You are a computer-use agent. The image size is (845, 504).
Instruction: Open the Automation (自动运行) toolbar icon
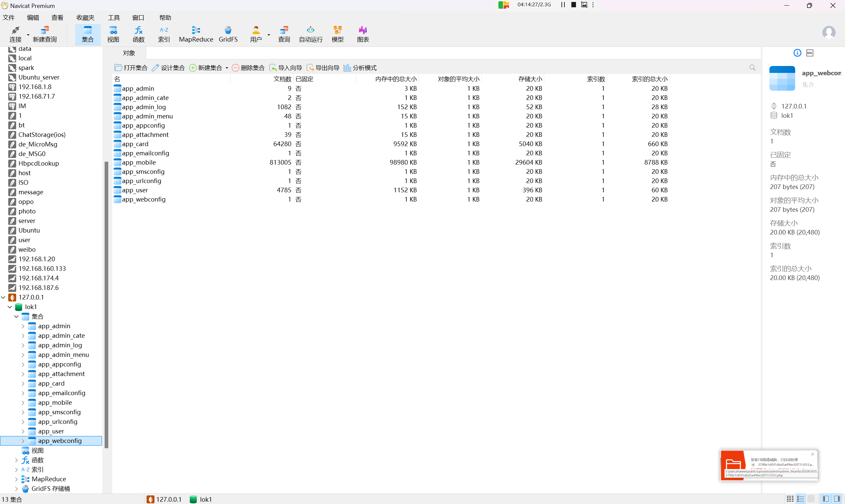(x=311, y=34)
